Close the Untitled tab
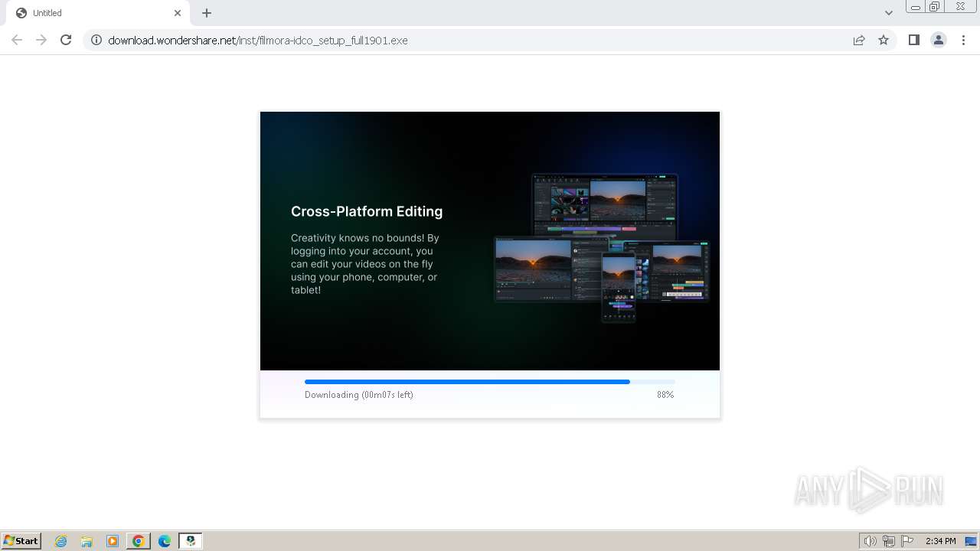Viewport: 980px width, 551px height. 178,13
